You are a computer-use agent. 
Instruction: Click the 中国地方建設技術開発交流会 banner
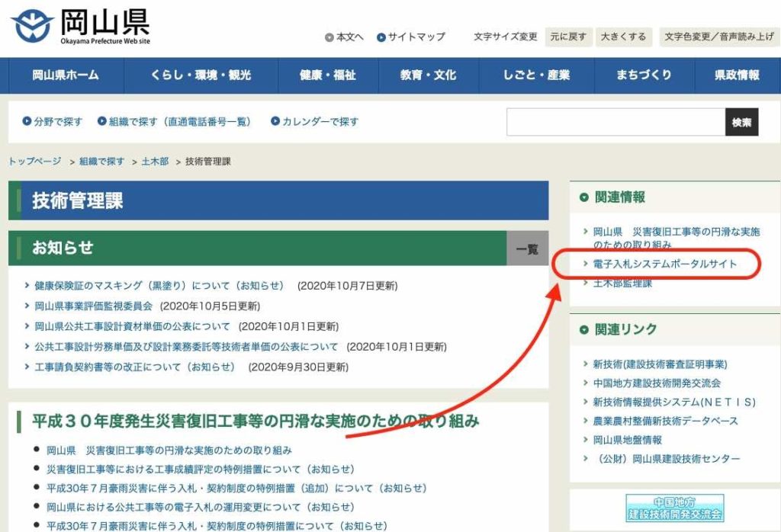(674, 508)
